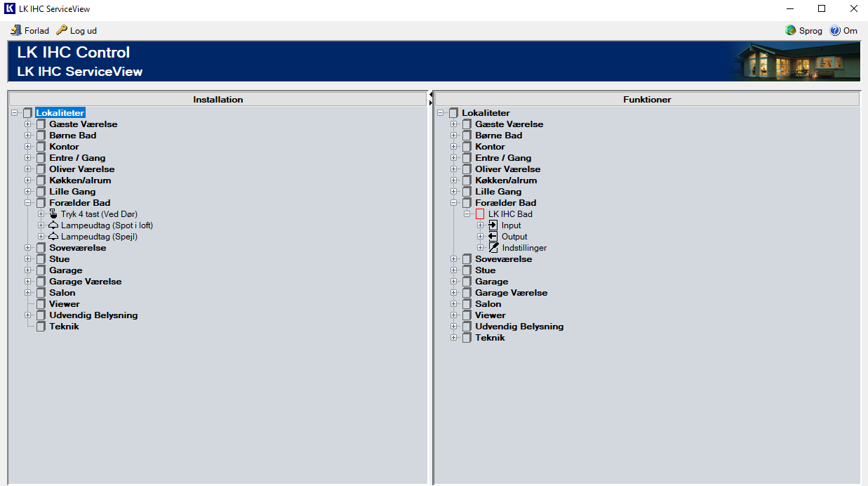Click Log ud in the toolbar
Screen dimensions: 868x486
click(76, 31)
